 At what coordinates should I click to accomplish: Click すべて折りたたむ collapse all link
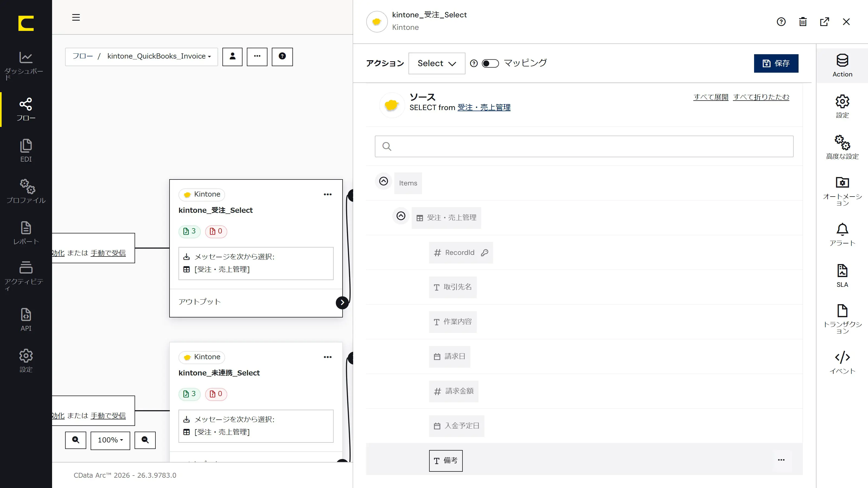coord(761,97)
